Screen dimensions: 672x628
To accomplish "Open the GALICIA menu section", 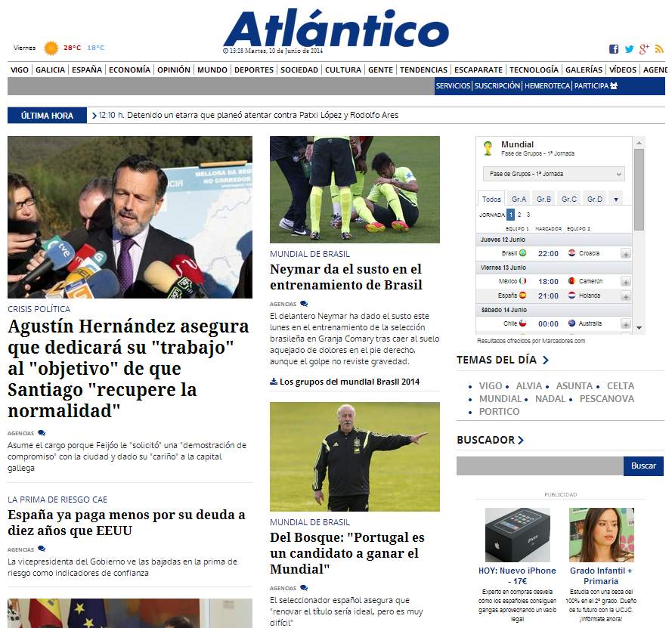I will click(x=50, y=70).
